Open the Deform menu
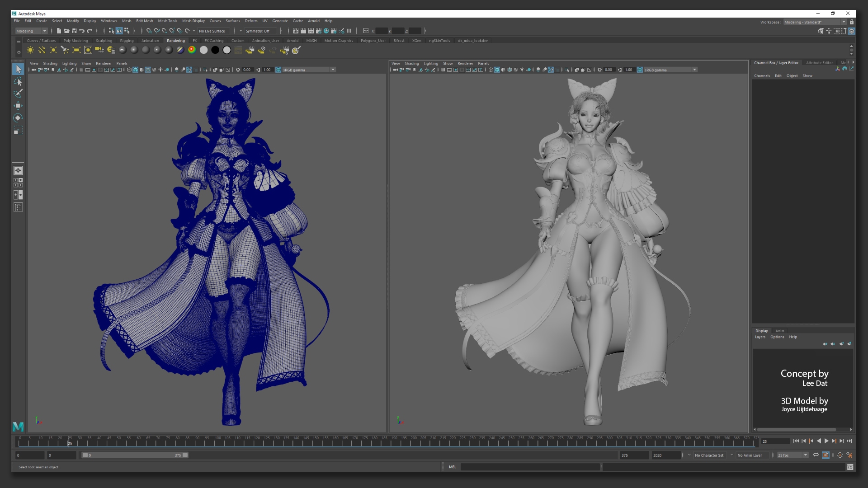 pos(251,21)
